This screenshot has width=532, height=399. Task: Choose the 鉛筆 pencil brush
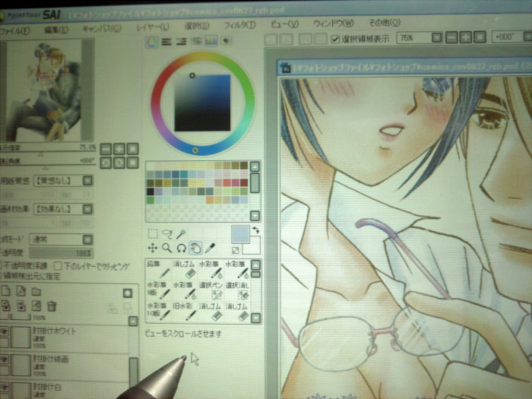[158, 269]
